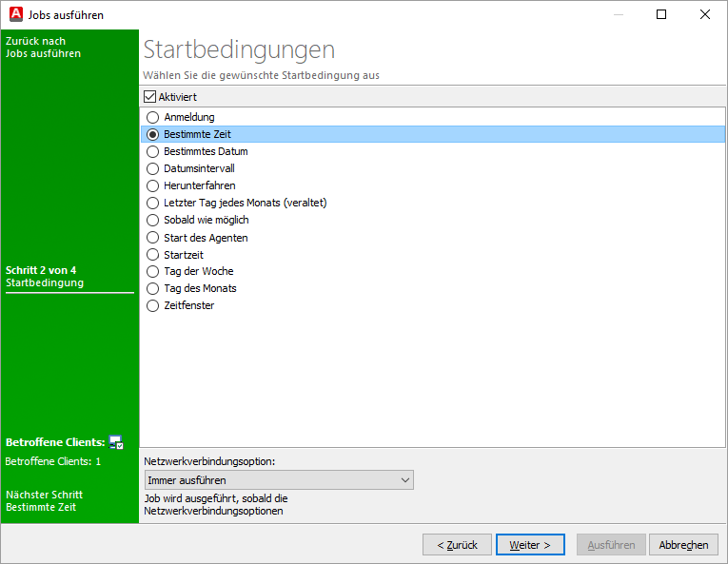Maximize the Jobs ausführen window
The image size is (728, 564).
tap(661, 14)
